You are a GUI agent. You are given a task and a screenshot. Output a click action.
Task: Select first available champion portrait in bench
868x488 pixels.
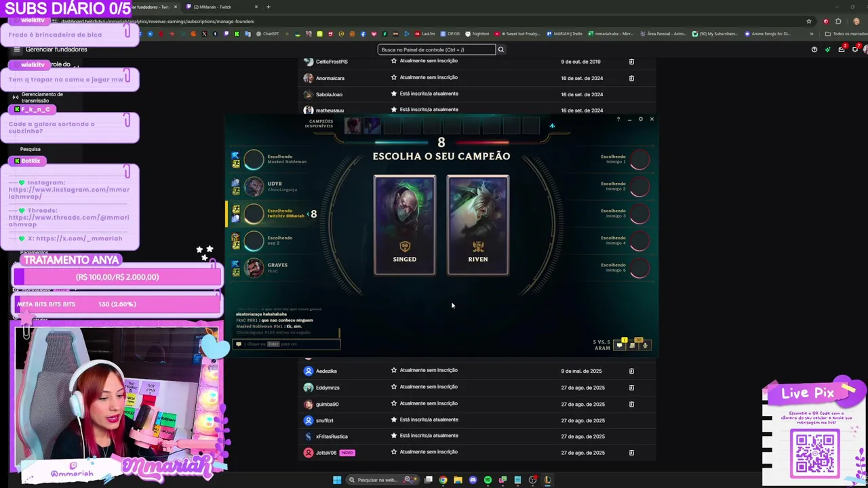pos(353,125)
